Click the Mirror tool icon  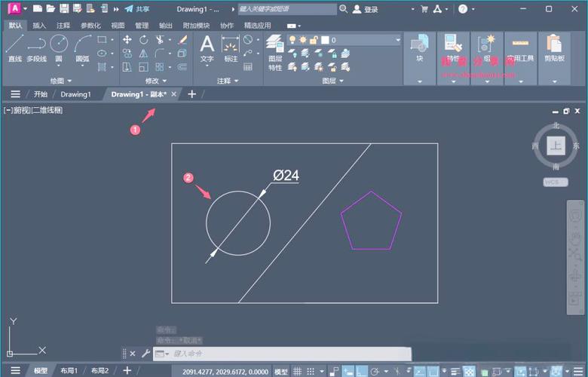point(144,54)
